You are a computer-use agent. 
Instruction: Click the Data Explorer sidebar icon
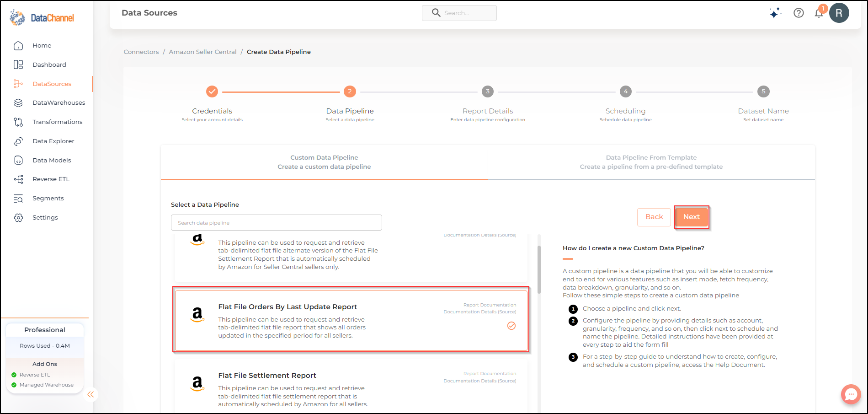[18, 141]
